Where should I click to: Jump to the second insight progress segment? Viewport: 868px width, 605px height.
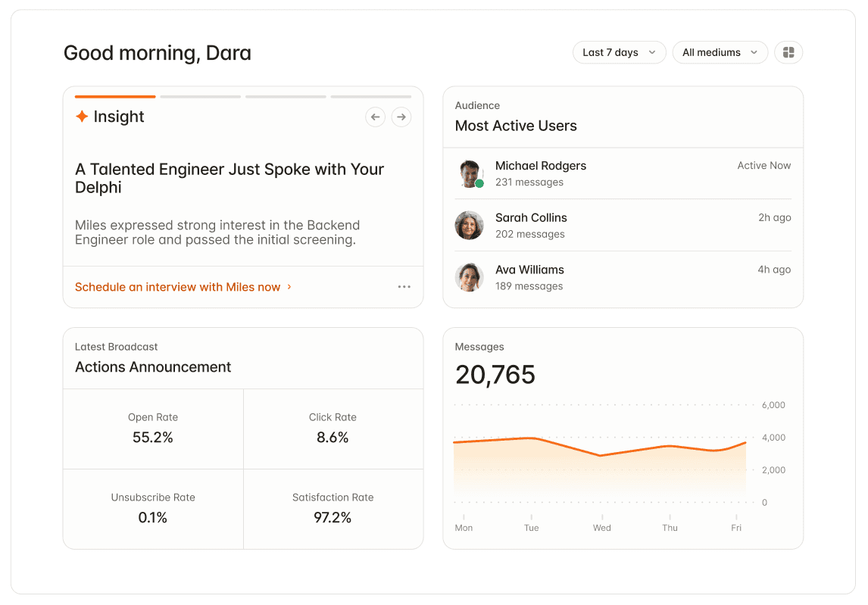(x=201, y=97)
